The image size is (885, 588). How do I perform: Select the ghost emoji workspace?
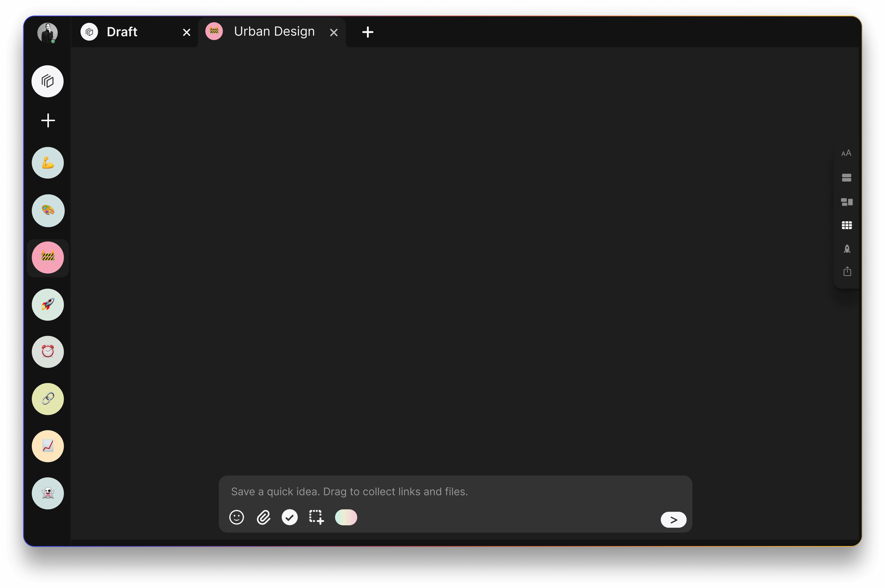(x=48, y=493)
